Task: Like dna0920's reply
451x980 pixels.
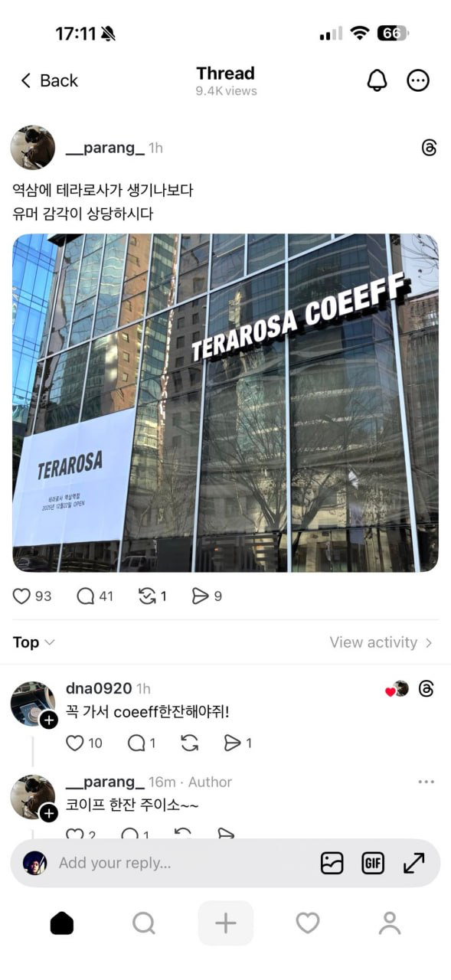Action: click(x=83, y=743)
